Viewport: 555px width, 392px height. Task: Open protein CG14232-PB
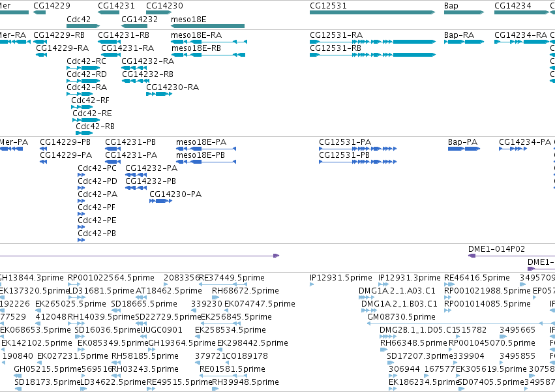click(151, 181)
